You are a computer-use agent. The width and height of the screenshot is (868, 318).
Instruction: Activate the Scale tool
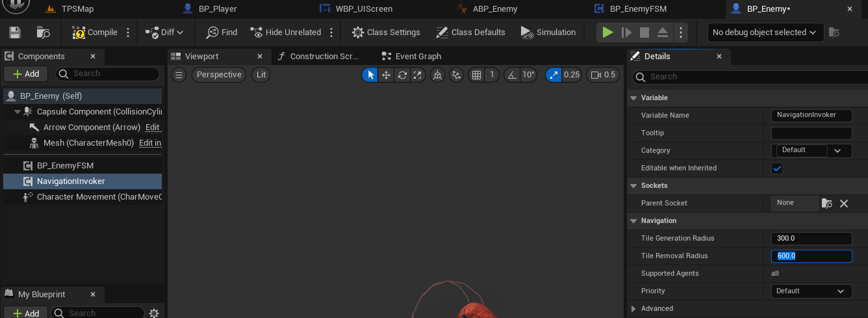418,75
